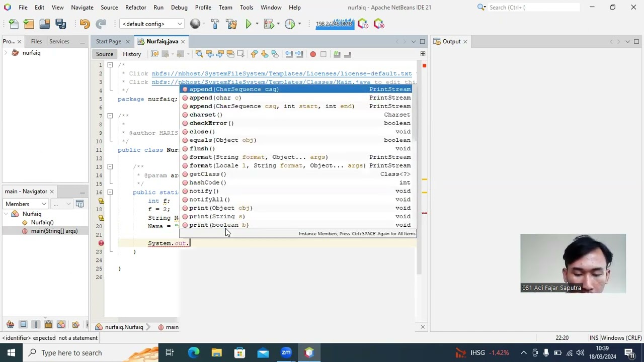The height and width of the screenshot is (362, 644).
Task: Select the Source view button
Action: tap(105, 54)
